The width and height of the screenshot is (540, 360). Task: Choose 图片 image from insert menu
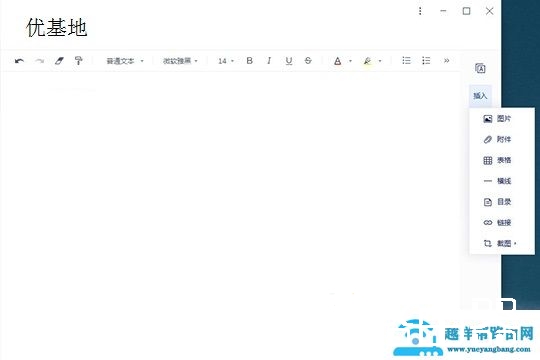pyautogui.click(x=501, y=119)
